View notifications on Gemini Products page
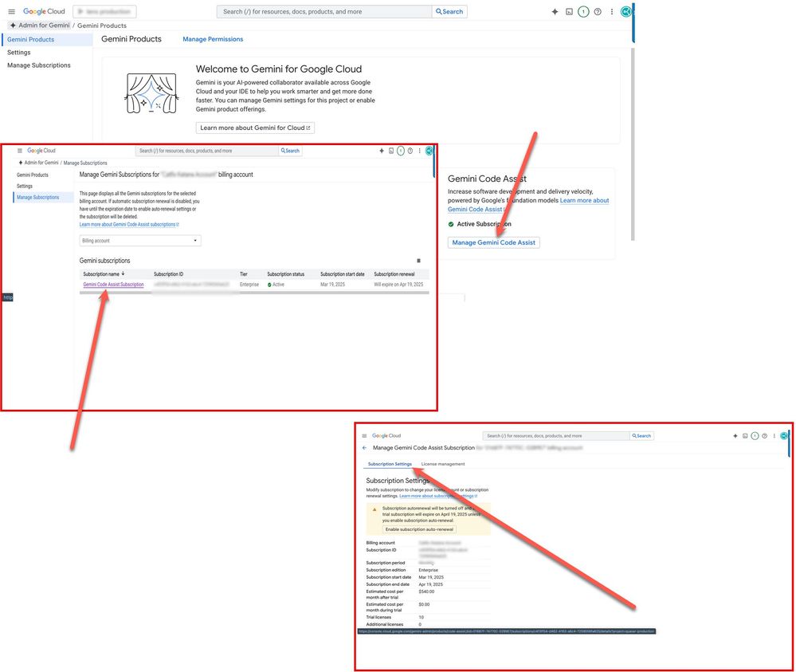Screen dimensions: 796x672 click(x=583, y=12)
